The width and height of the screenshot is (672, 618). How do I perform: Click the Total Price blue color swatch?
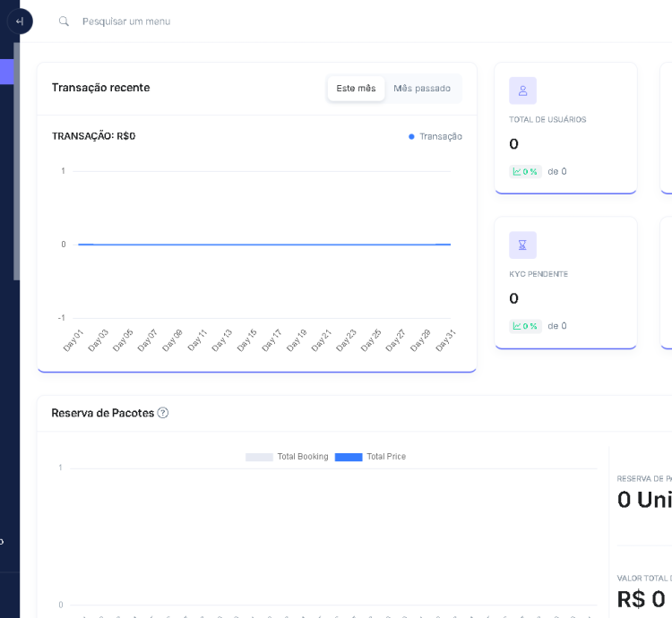tap(349, 457)
